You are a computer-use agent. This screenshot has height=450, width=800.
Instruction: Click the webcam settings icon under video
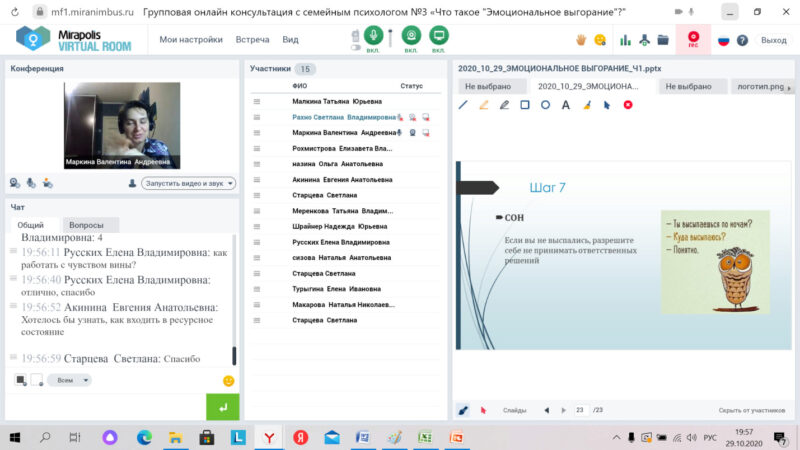(15, 183)
